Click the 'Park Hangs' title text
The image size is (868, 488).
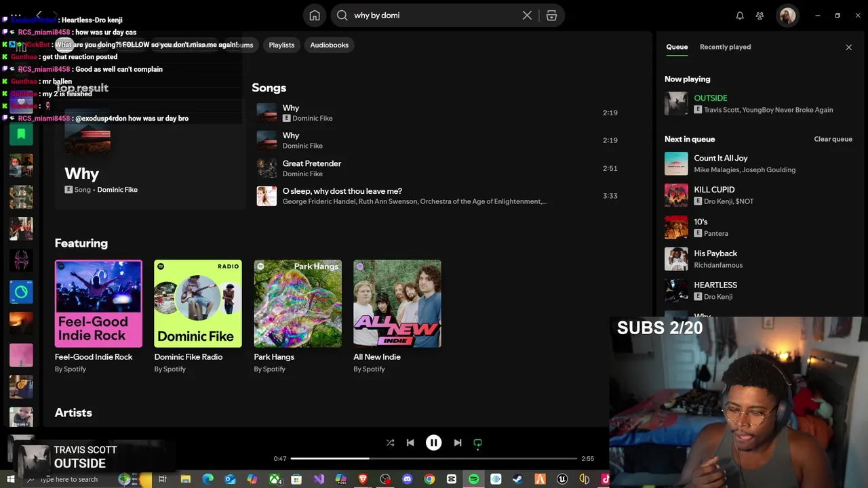274,357
